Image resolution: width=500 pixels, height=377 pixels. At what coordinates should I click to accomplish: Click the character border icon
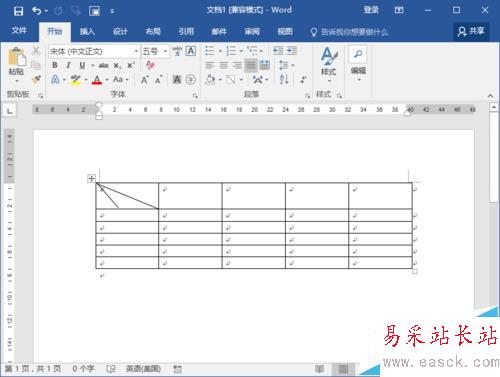191,51
